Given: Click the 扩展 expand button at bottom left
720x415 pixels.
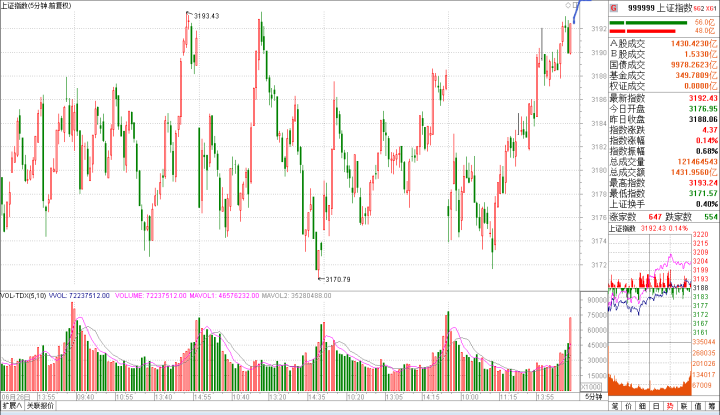Looking at the screenshot, I should click(11, 408).
